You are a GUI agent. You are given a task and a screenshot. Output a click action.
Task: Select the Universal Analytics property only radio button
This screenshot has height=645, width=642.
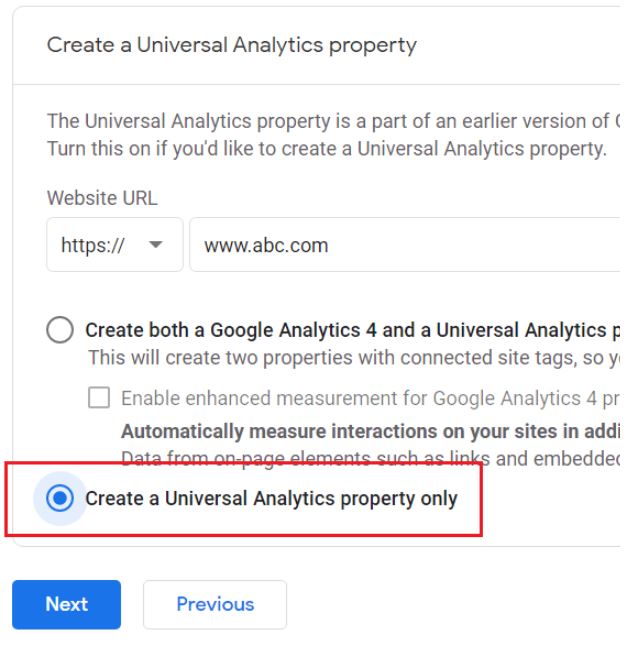[x=60, y=498]
